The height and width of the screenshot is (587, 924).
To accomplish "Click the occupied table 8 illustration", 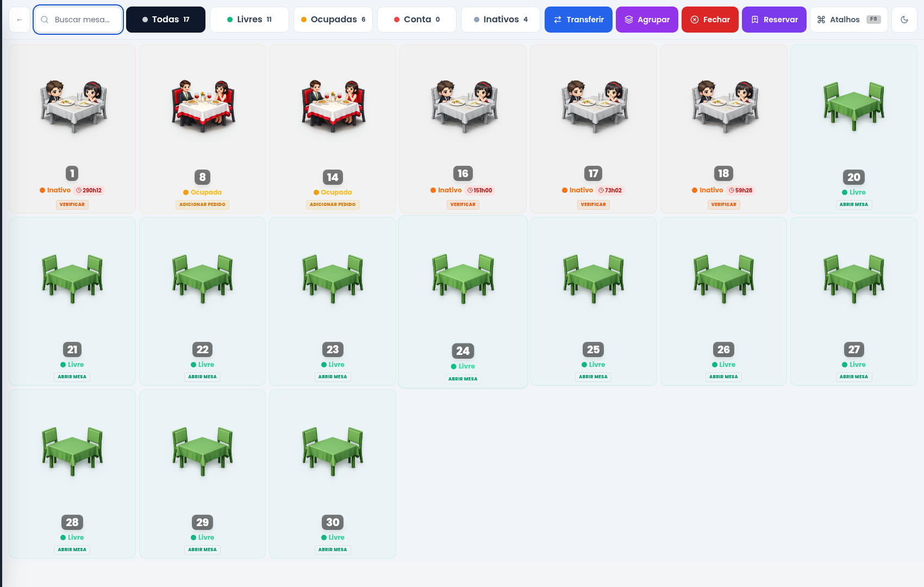I will pos(203,106).
